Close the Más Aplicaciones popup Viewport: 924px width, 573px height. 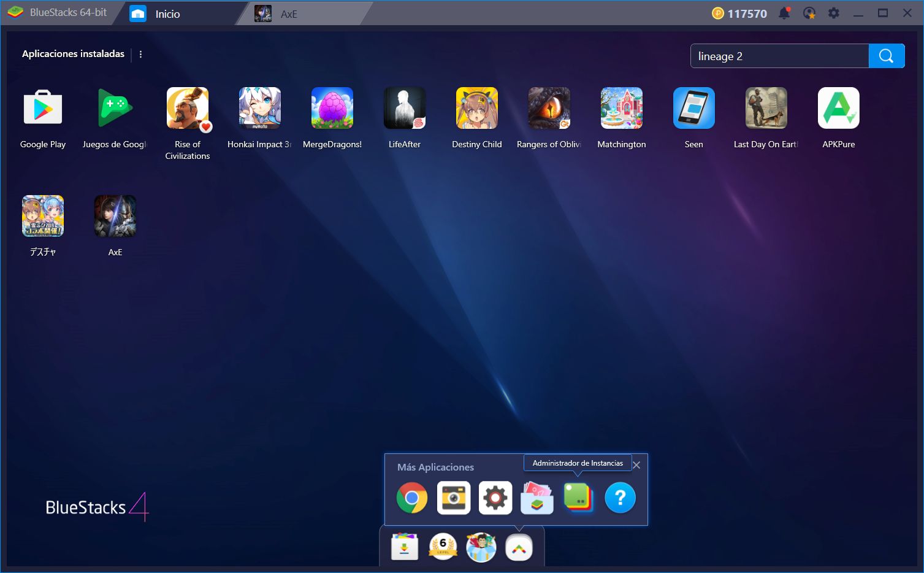(x=636, y=465)
